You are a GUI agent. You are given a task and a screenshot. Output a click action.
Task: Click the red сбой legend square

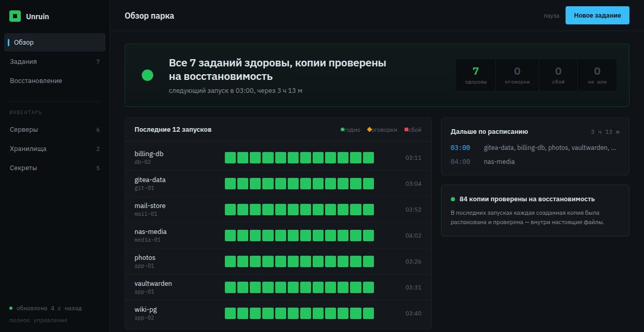coord(407,130)
